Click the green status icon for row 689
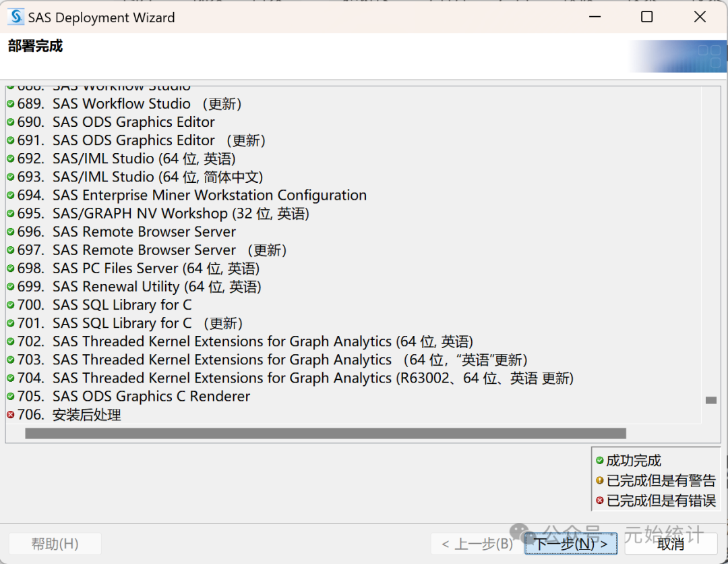This screenshot has height=564, width=728. (11, 104)
